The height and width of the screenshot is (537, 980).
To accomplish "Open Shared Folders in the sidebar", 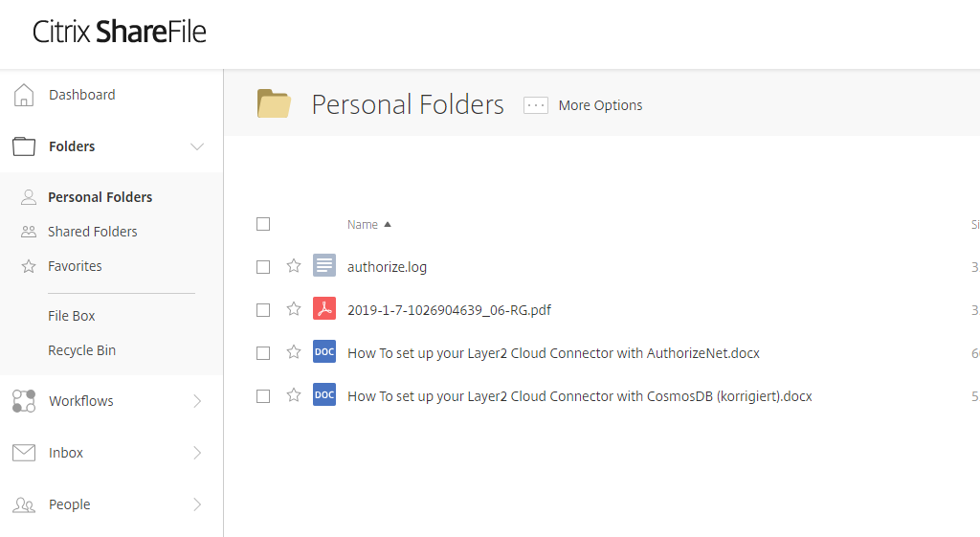I will click(92, 232).
